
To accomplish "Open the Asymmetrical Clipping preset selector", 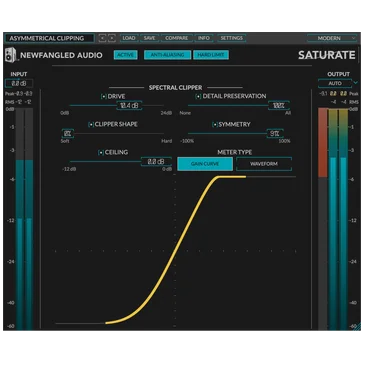I will (x=49, y=38).
